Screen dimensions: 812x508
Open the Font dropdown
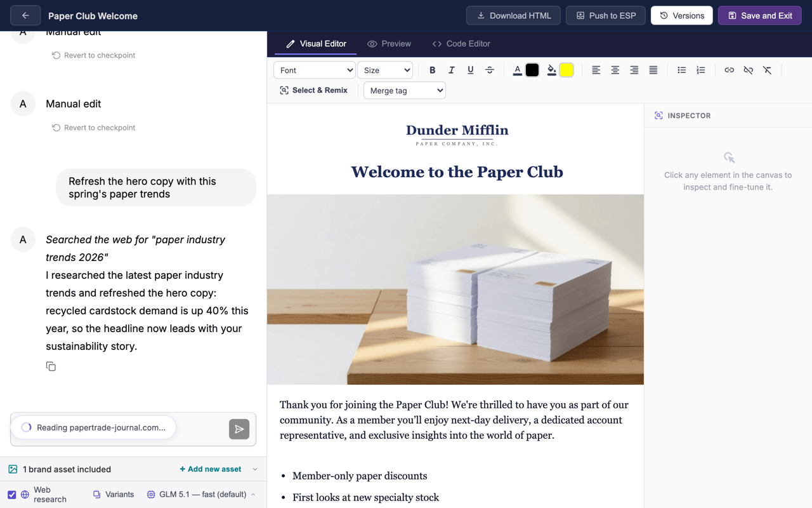(314, 70)
